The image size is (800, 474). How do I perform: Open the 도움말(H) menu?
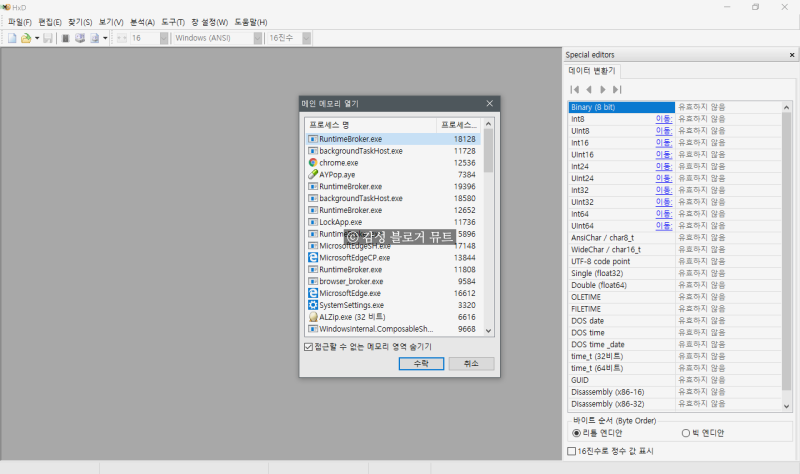coord(251,22)
